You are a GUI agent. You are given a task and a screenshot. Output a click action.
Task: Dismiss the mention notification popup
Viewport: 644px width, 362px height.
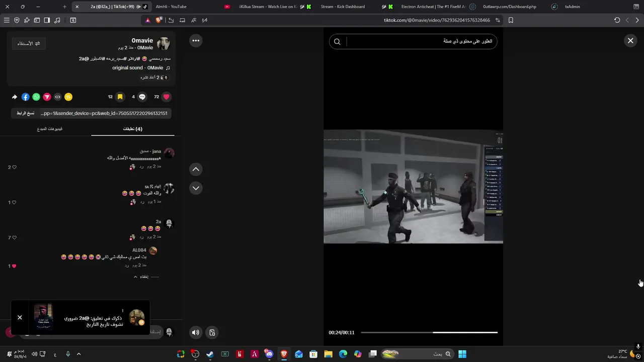point(20,317)
